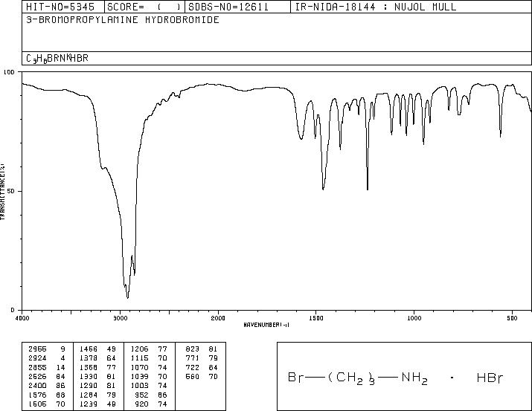The height and width of the screenshot is (411, 532).
Task: Click the 3-BROMOPROPYLAMINE HYDROBROMIDE compound name
Action: pyautogui.click(x=123, y=19)
